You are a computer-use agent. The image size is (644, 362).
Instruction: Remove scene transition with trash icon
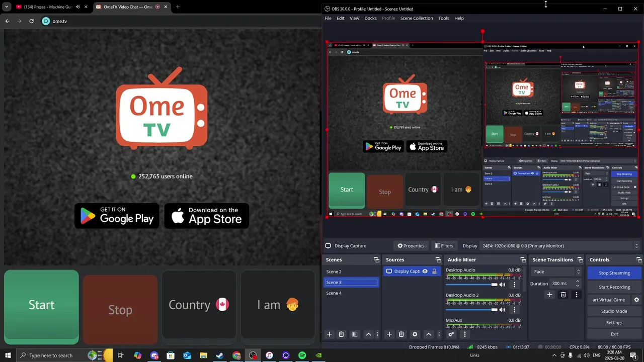[563, 295]
